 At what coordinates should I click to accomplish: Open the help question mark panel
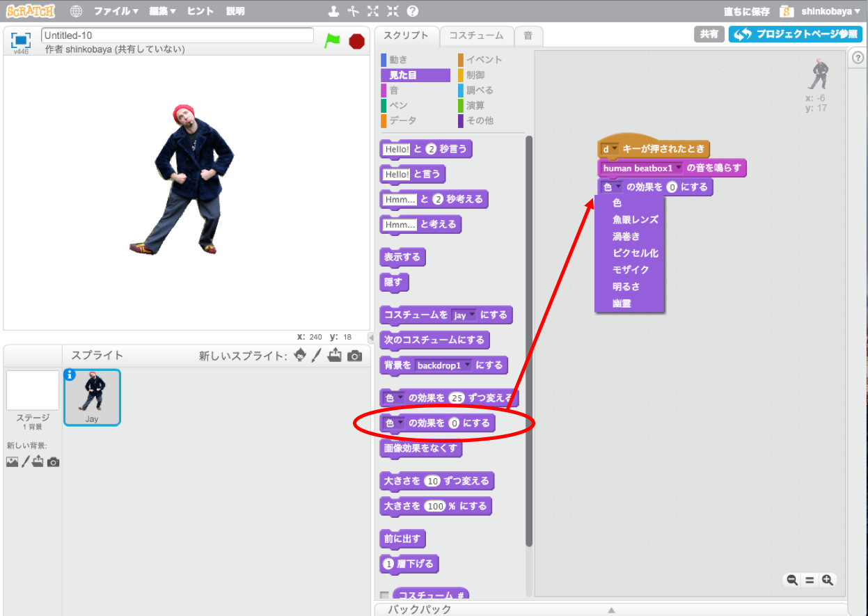pos(858,58)
